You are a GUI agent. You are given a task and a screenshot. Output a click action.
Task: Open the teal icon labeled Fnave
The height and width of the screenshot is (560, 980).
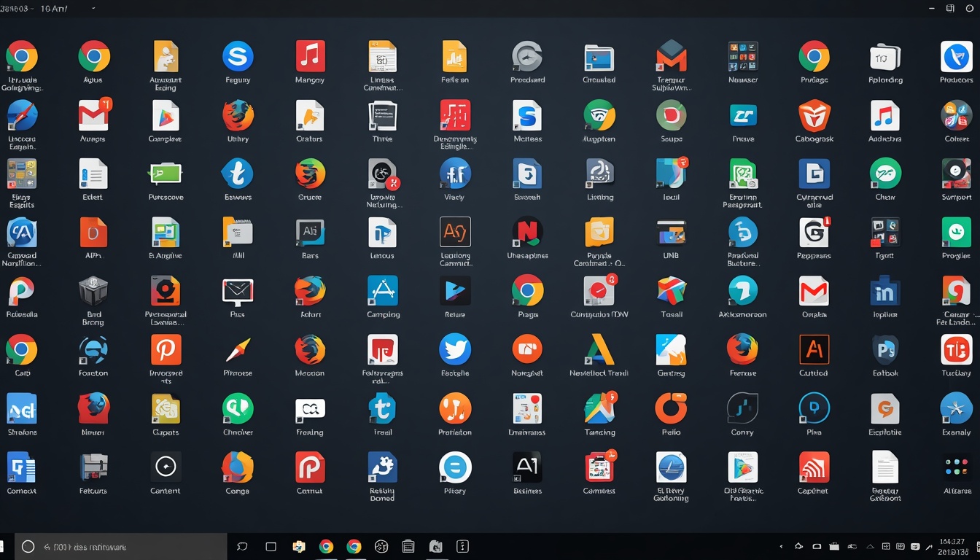coord(743,115)
